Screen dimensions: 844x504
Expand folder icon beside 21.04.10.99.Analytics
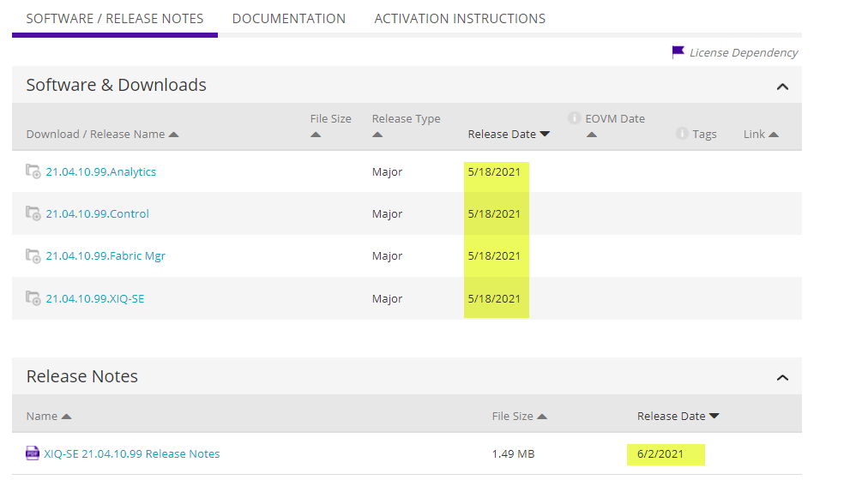[33, 171]
